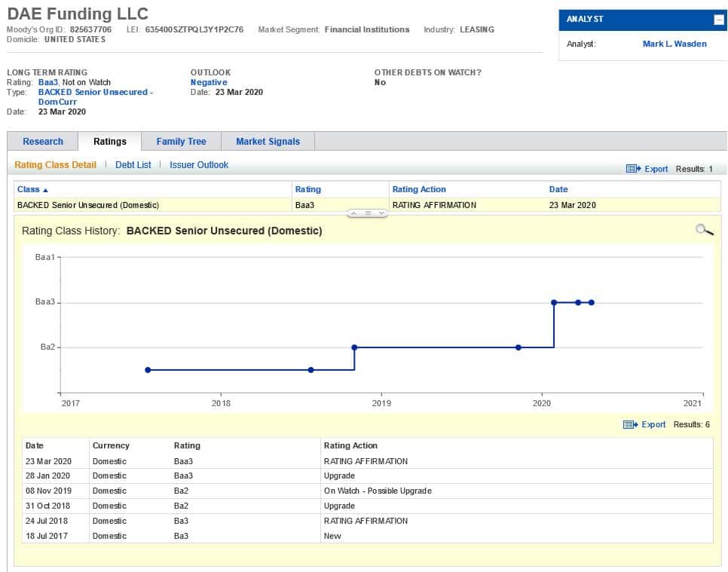
Task: Switch to the Debt List sub-tab
Action: click(x=133, y=165)
